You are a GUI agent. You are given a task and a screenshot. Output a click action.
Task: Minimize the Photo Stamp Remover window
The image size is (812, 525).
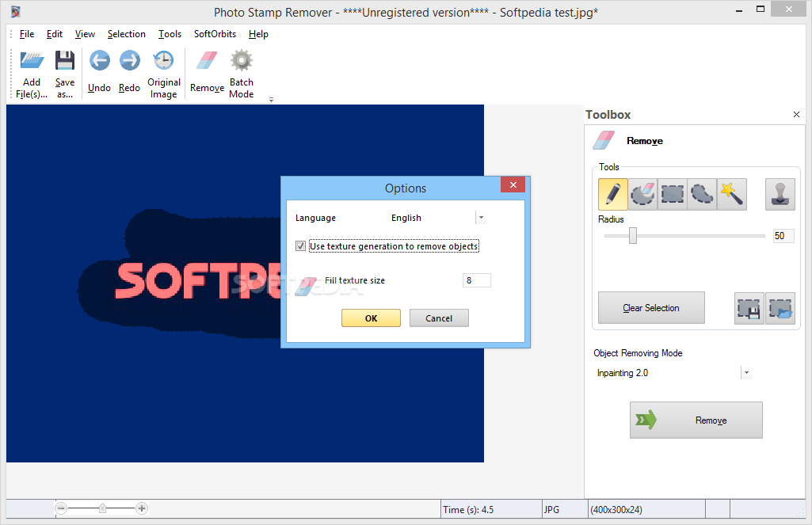(x=739, y=10)
